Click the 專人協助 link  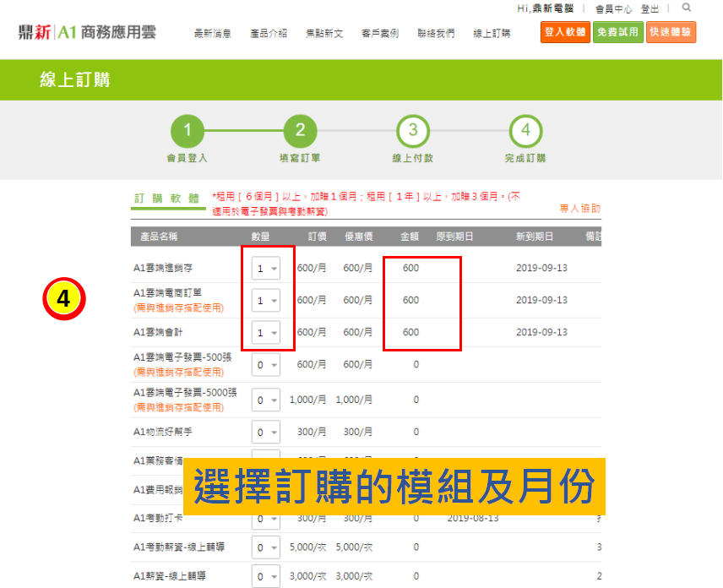579,208
